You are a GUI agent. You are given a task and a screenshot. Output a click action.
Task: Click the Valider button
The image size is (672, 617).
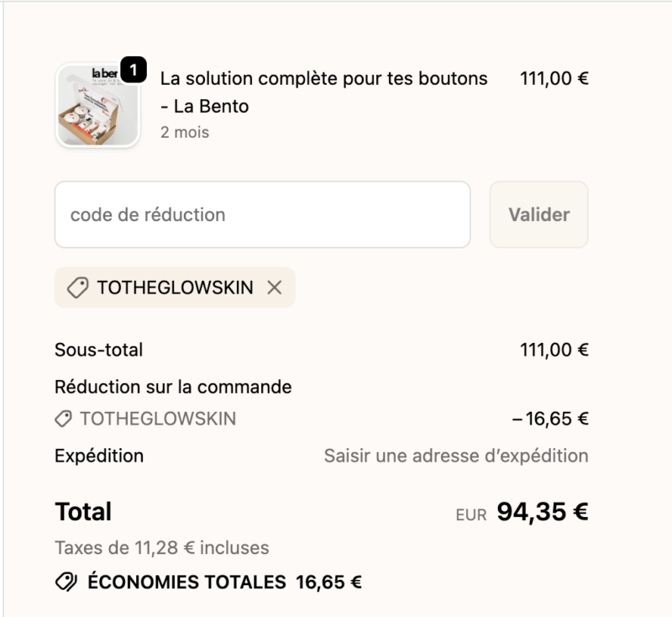(538, 214)
